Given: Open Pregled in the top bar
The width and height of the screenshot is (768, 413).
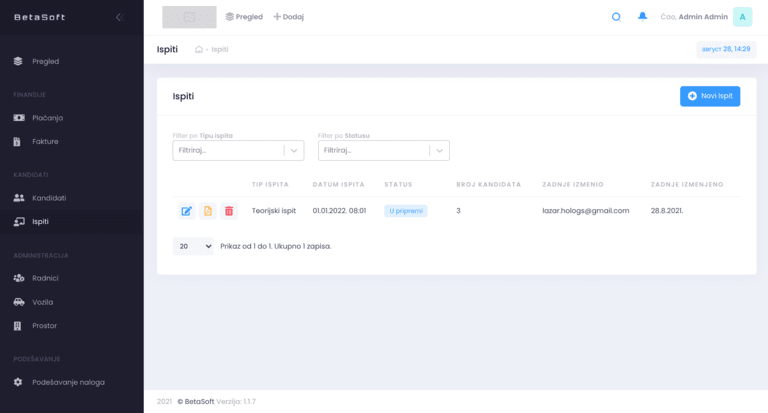Looking at the screenshot, I should tap(244, 17).
